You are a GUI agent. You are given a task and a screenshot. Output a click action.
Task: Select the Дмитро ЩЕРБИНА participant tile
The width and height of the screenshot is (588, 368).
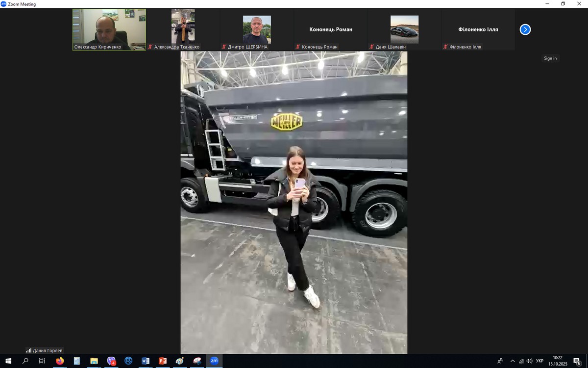coord(257,29)
